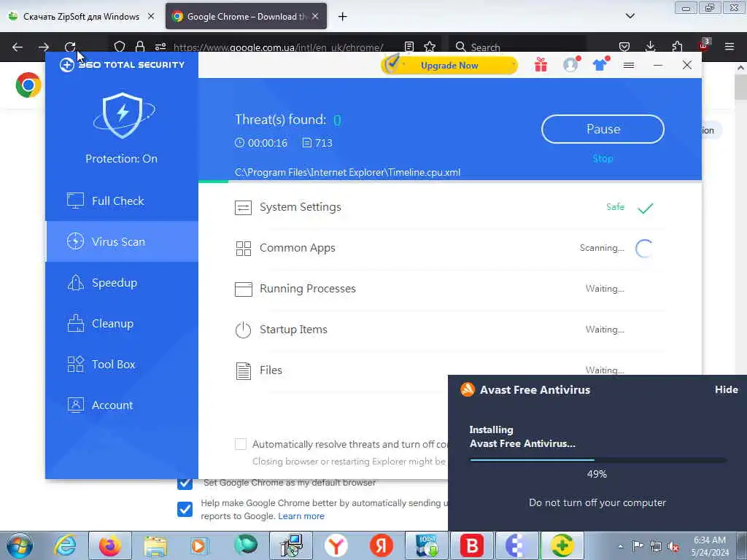Open the gift box icon in 360 header
The height and width of the screenshot is (560, 747).
point(541,65)
